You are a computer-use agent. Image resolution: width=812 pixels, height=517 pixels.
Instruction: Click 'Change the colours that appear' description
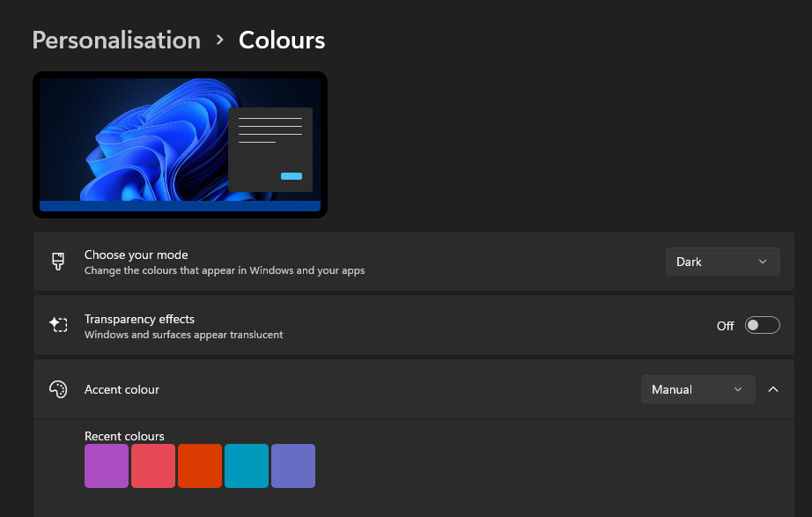tap(225, 270)
